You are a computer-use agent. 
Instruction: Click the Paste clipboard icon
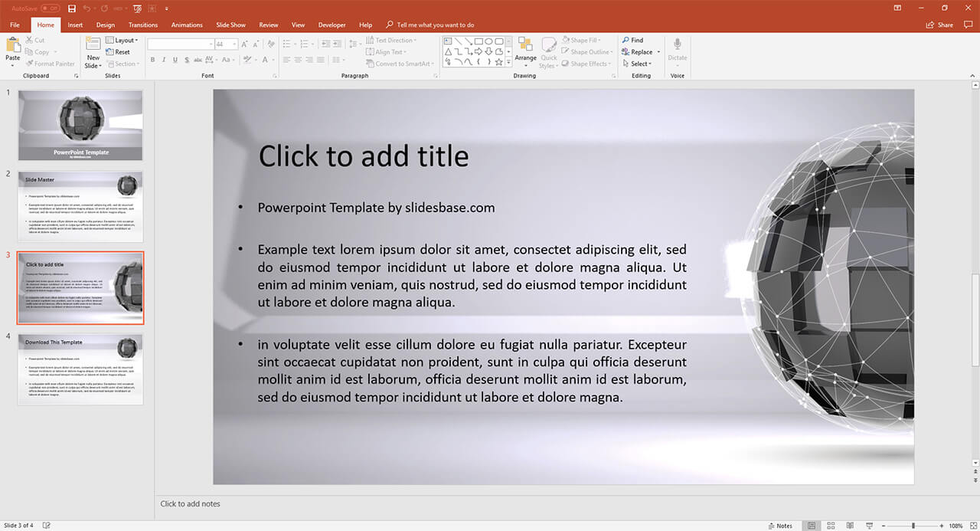point(13,48)
